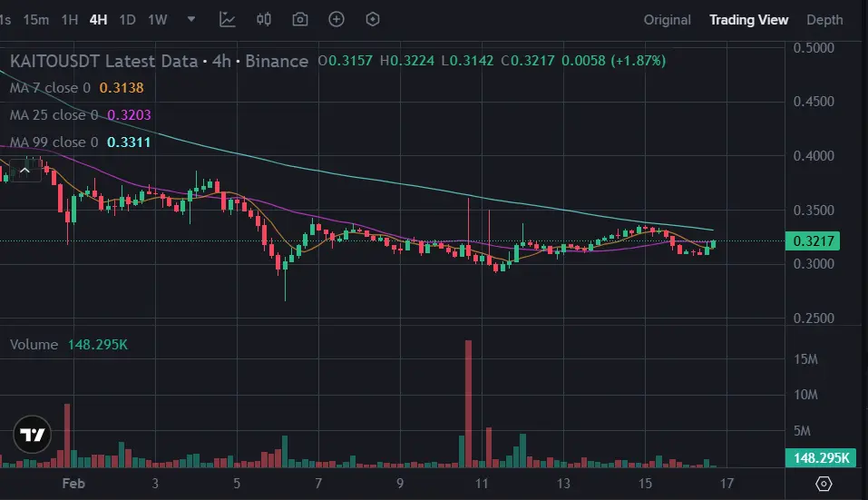This screenshot has width=868, height=500.
Task: Select the MA 99 close indicator legend
Action: 54,142
